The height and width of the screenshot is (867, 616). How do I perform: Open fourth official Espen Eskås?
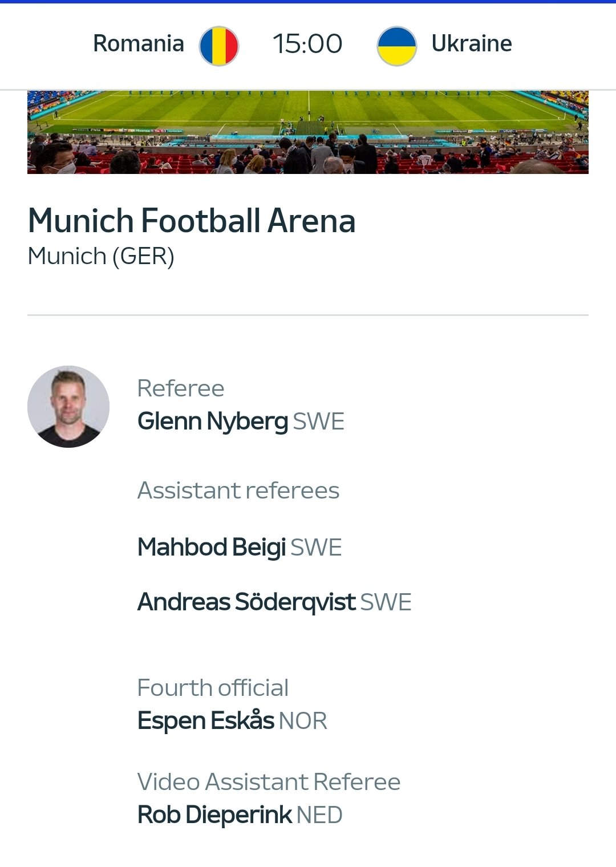[206, 720]
